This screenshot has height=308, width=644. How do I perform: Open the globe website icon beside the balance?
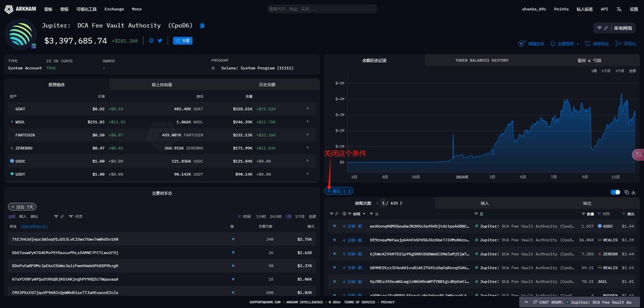point(151,41)
